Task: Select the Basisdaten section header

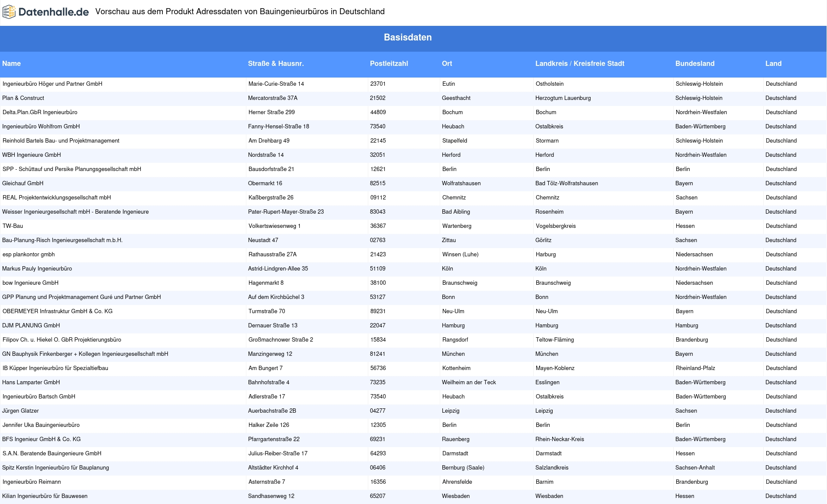Action: [407, 37]
